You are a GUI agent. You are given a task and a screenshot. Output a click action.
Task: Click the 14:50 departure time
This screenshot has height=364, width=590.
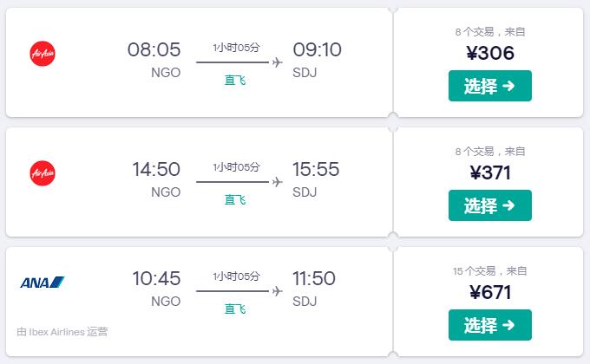coord(156,169)
